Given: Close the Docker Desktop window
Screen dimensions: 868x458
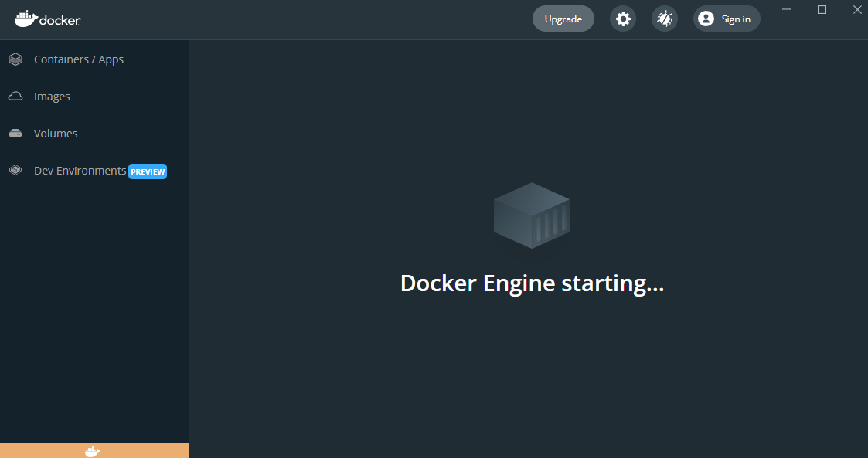Looking at the screenshot, I should click(857, 9).
